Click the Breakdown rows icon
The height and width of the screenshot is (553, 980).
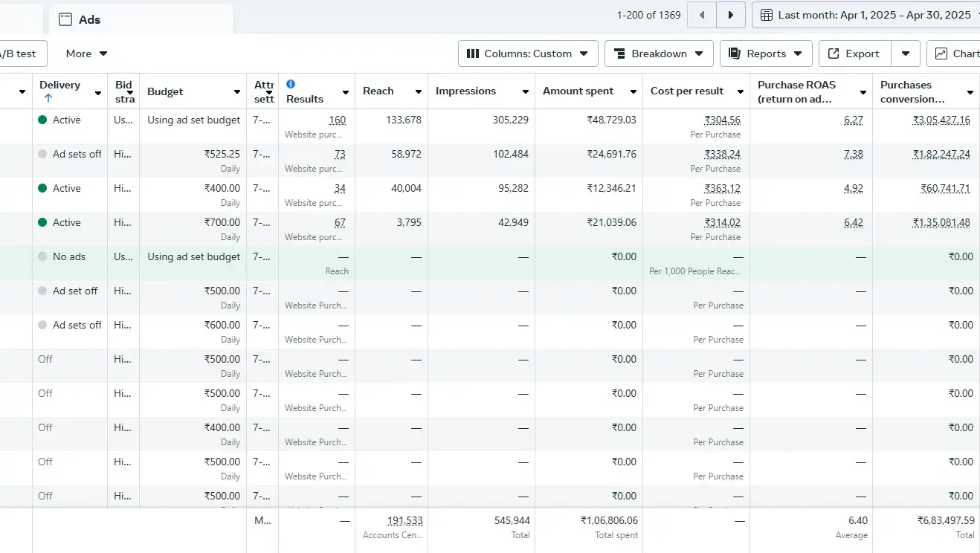619,54
